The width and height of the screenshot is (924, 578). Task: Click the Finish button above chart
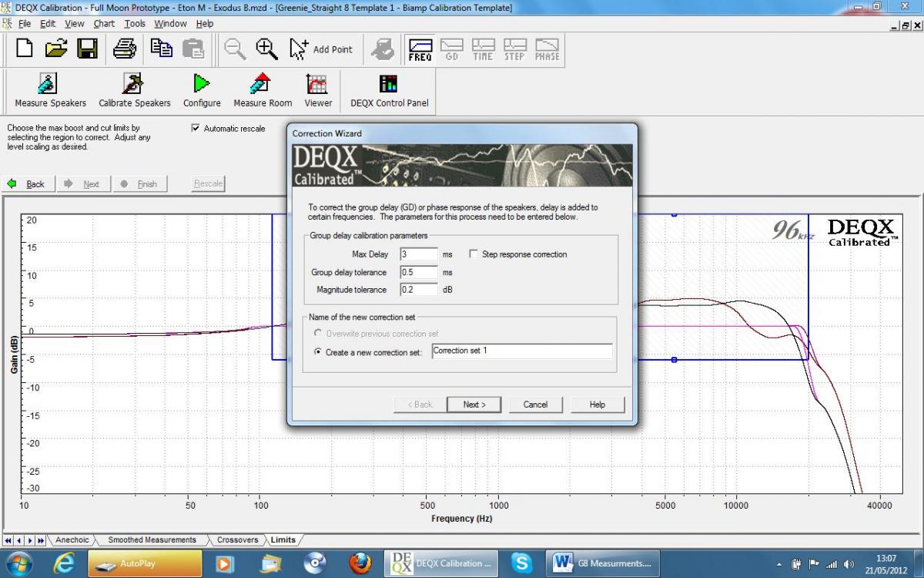coord(139,184)
